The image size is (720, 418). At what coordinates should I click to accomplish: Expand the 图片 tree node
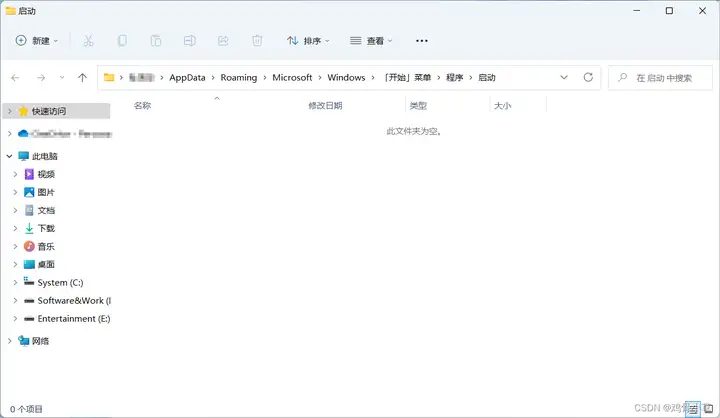[15, 192]
